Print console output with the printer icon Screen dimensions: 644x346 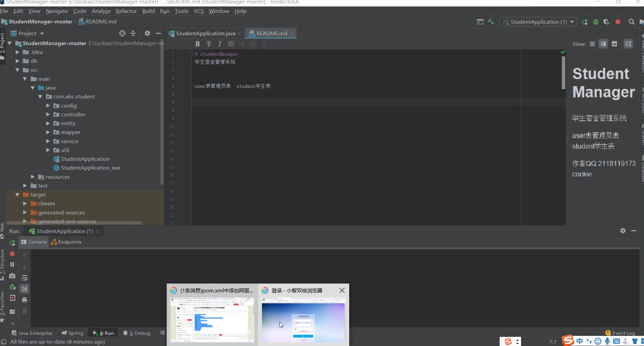[24, 300]
